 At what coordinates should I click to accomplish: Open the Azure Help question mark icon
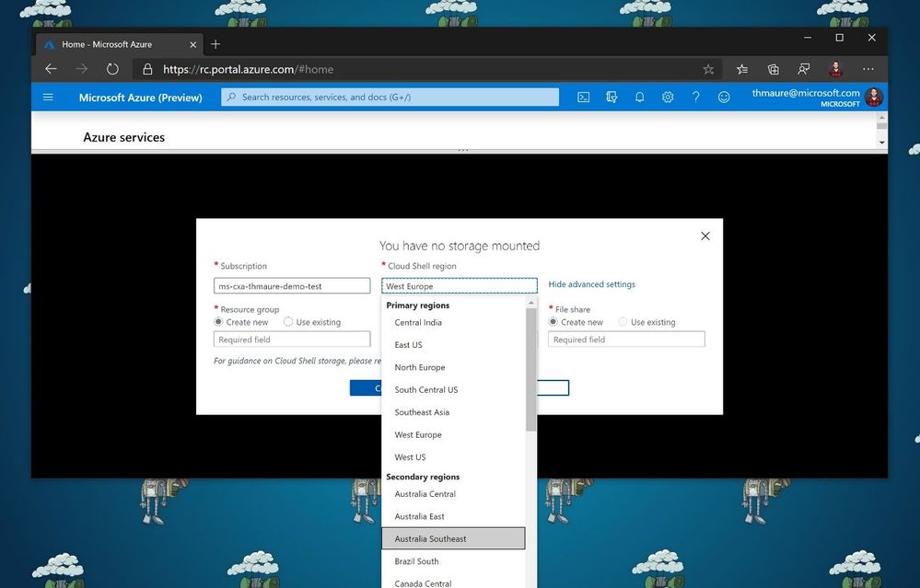[x=696, y=98]
